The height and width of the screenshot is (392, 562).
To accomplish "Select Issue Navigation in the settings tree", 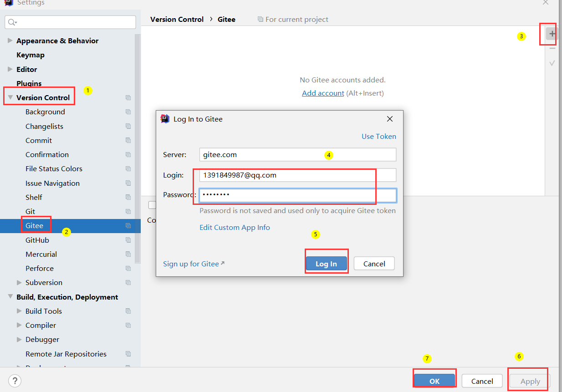I will click(52, 183).
